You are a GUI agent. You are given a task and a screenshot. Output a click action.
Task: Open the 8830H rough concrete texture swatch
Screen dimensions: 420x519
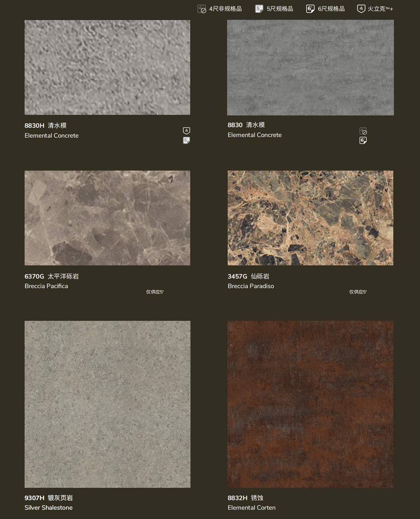coord(107,67)
